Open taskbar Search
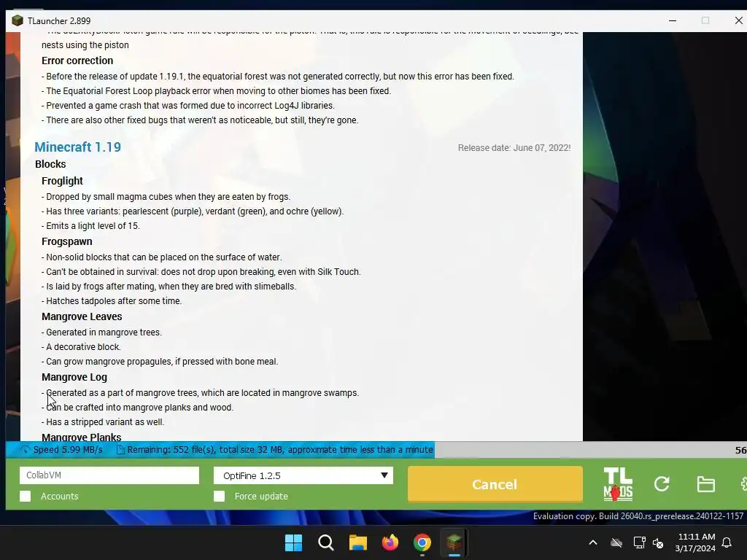The image size is (747, 560). [x=326, y=542]
